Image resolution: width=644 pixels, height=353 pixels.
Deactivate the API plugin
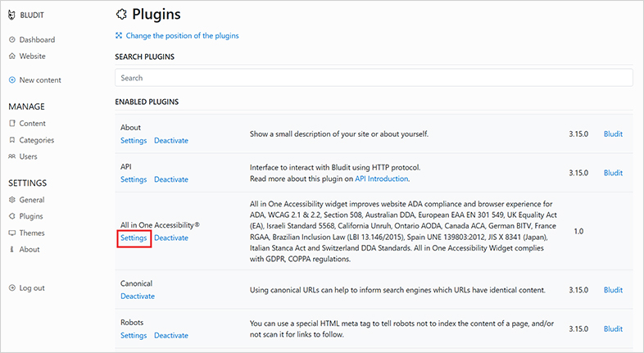coord(170,179)
